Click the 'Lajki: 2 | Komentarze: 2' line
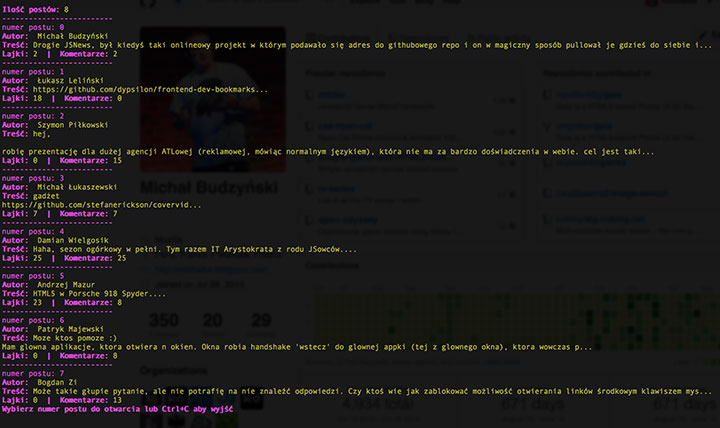This screenshot has width=720, height=428. pos(60,54)
